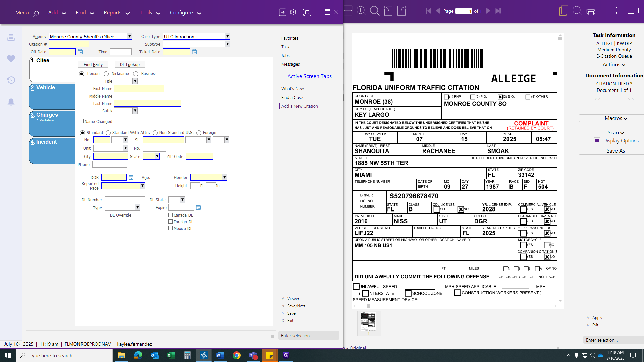
Task: Click the DL Lookup button
Action: click(x=129, y=64)
